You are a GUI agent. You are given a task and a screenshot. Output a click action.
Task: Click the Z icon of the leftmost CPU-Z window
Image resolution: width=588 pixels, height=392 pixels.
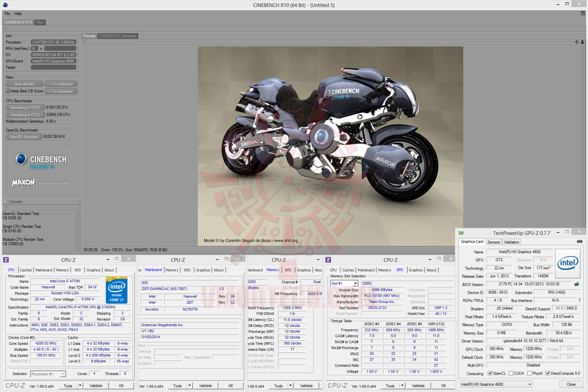point(6,260)
